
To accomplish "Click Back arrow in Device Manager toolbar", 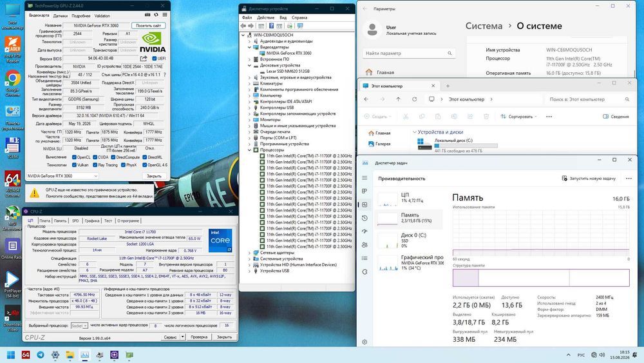I will (x=243, y=26).
